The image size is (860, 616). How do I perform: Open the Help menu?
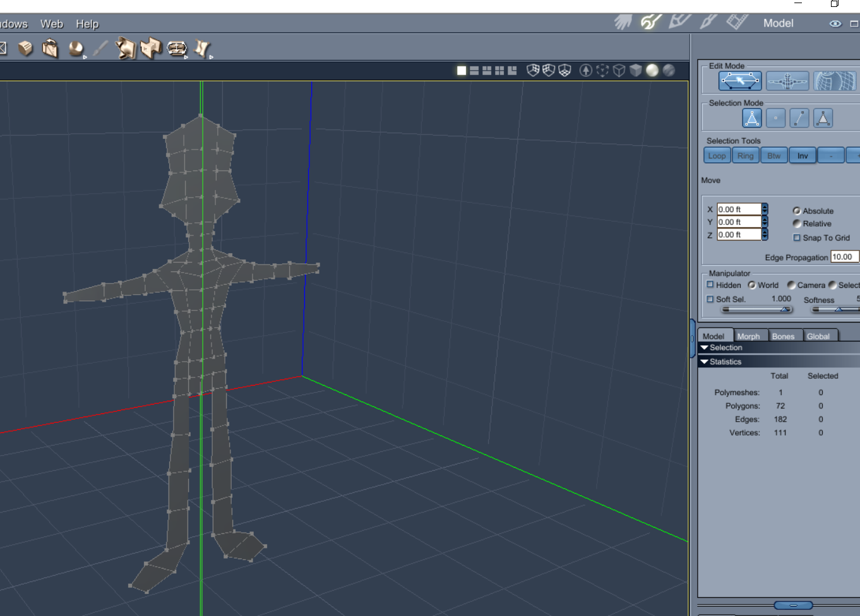click(87, 24)
